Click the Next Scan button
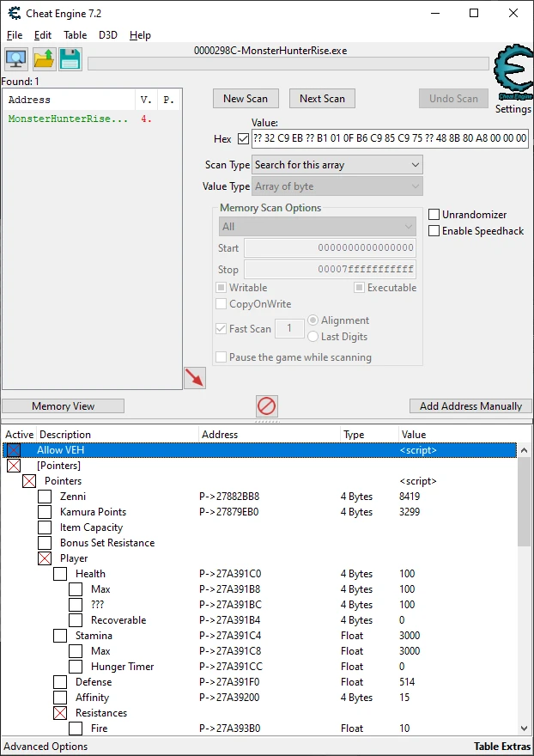The image size is (534, 756). (x=323, y=99)
